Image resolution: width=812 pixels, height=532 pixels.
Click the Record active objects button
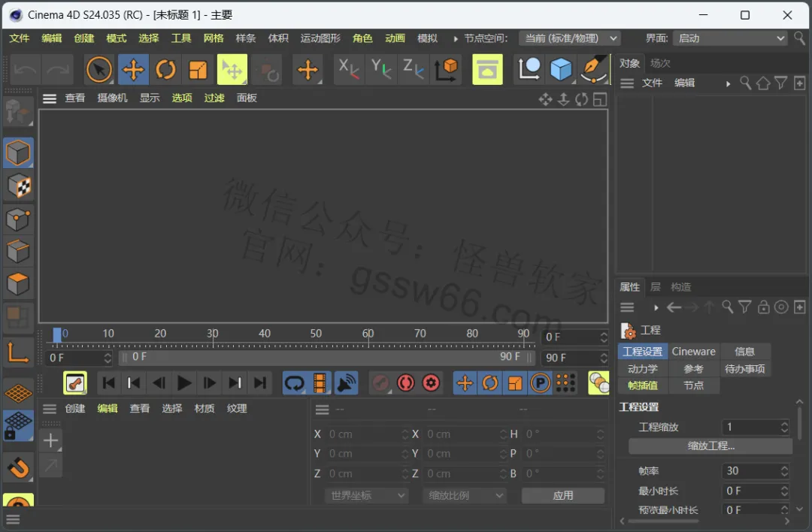point(380,383)
